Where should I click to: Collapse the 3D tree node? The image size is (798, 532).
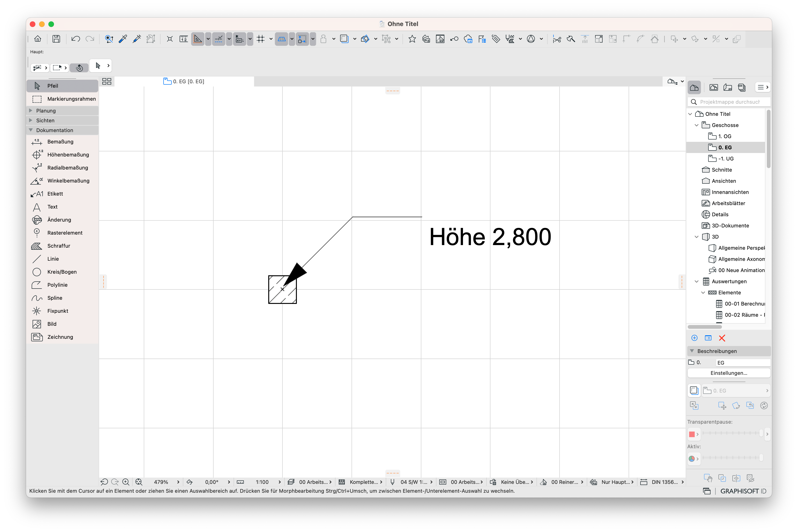pos(697,237)
